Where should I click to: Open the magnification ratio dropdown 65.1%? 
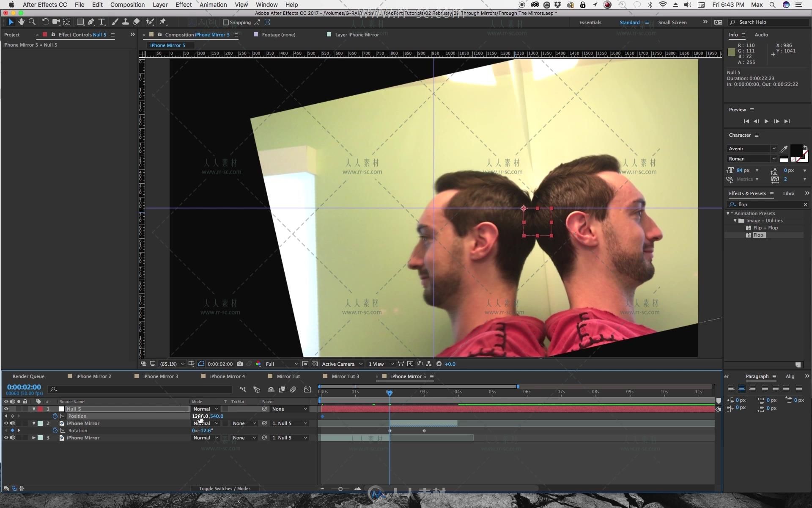tap(172, 364)
